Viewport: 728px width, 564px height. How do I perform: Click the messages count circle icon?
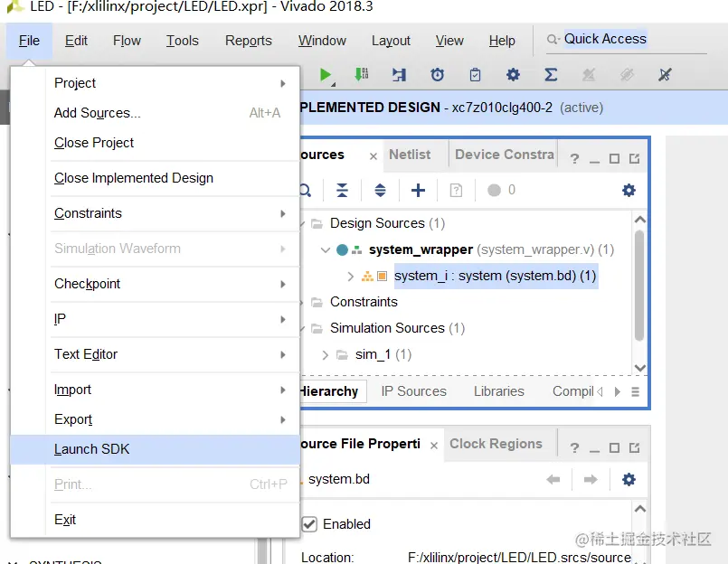click(494, 191)
